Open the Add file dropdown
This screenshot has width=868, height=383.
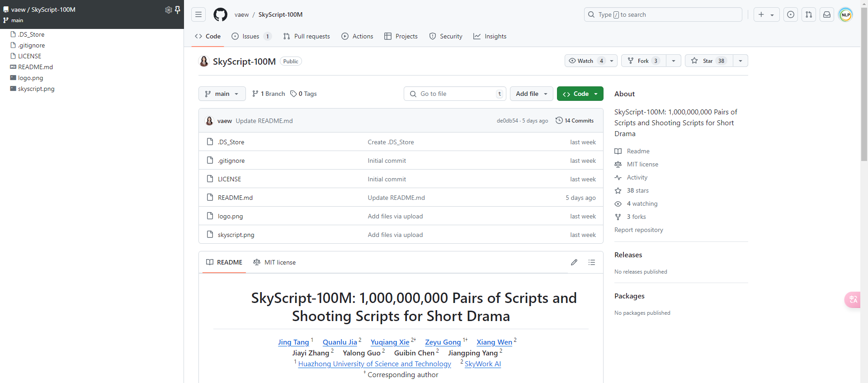pyautogui.click(x=532, y=94)
